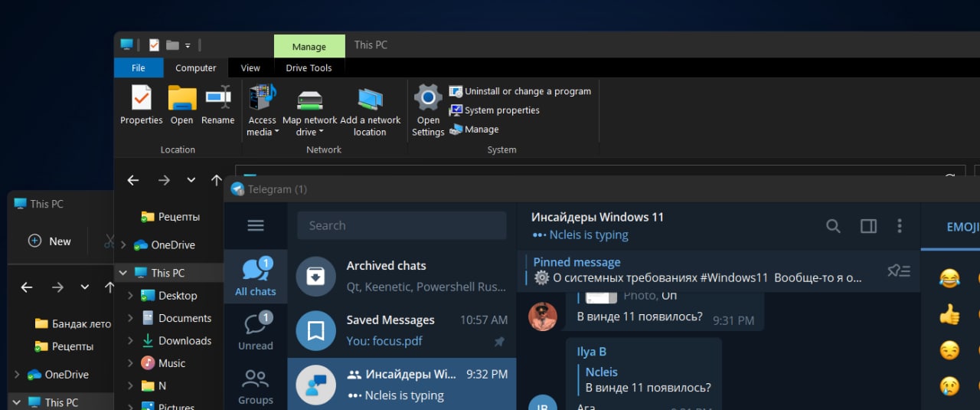Click the Telegram search field
980x410 pixels.
point(402,225)
